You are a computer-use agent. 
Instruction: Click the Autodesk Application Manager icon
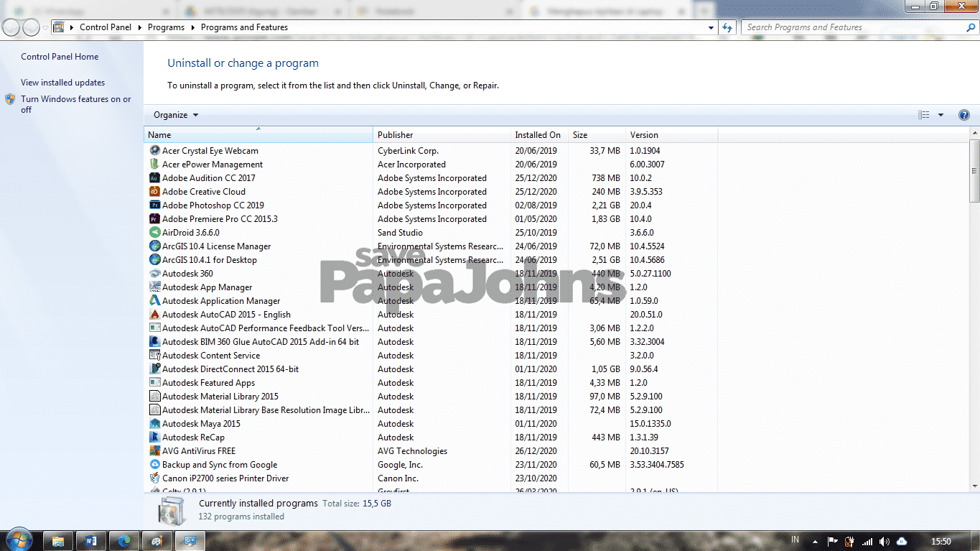[x=154, y=301]
